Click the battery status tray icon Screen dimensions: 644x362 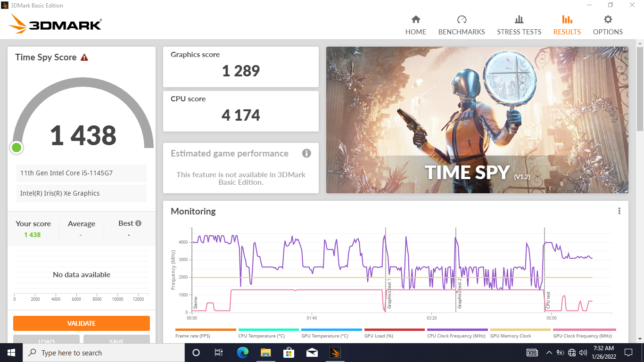point(561,353)
